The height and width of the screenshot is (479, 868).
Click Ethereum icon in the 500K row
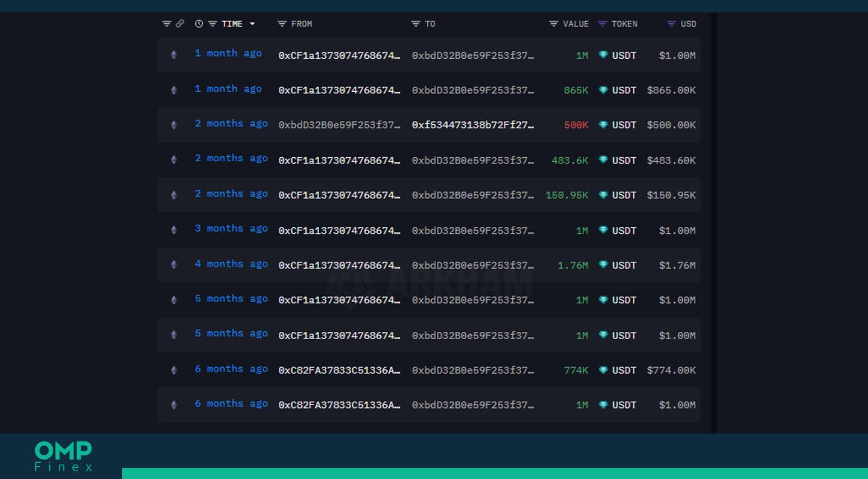(174, 125)
